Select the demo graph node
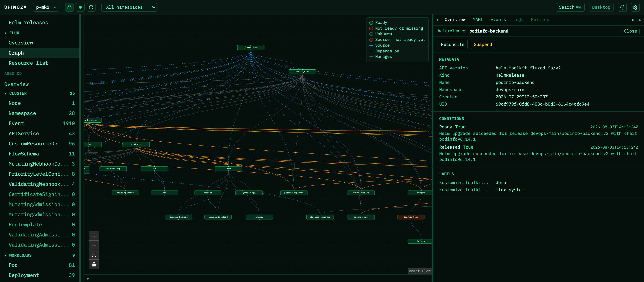Screen dimensions: 644x282 point(228,169)
